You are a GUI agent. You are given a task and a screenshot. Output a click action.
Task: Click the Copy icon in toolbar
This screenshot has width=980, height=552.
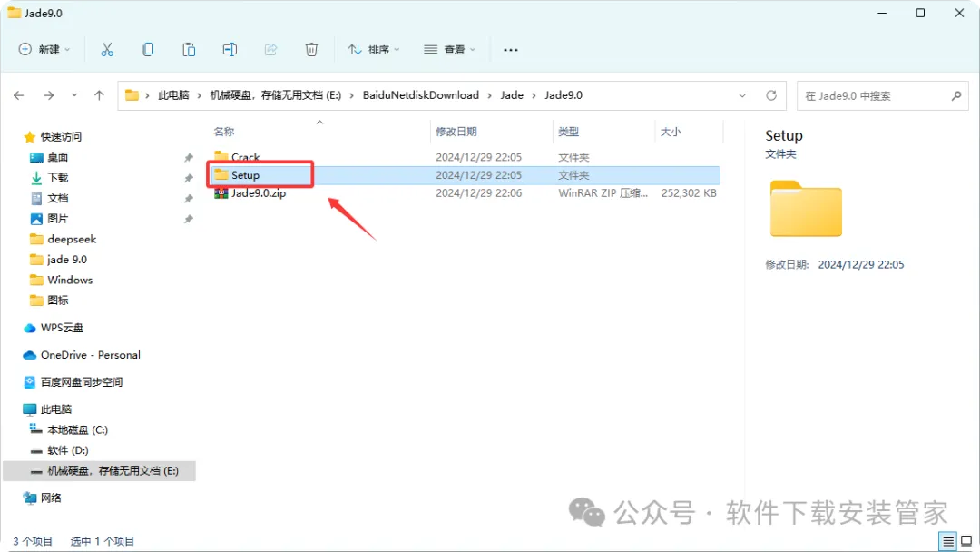click(x=148, y=49)
